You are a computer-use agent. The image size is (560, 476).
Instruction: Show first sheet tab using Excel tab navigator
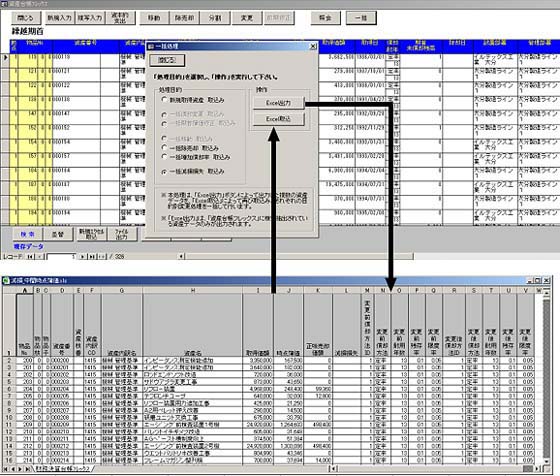(5, 469)
